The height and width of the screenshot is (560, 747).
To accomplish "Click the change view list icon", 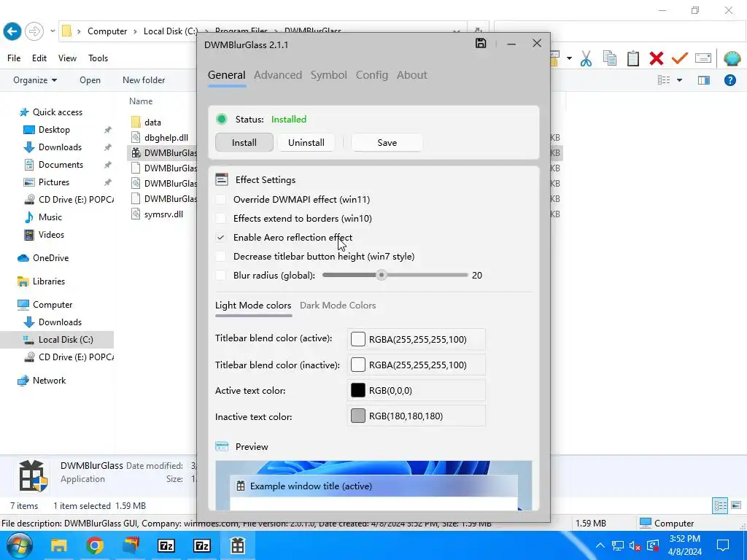I will coord(664,80).
